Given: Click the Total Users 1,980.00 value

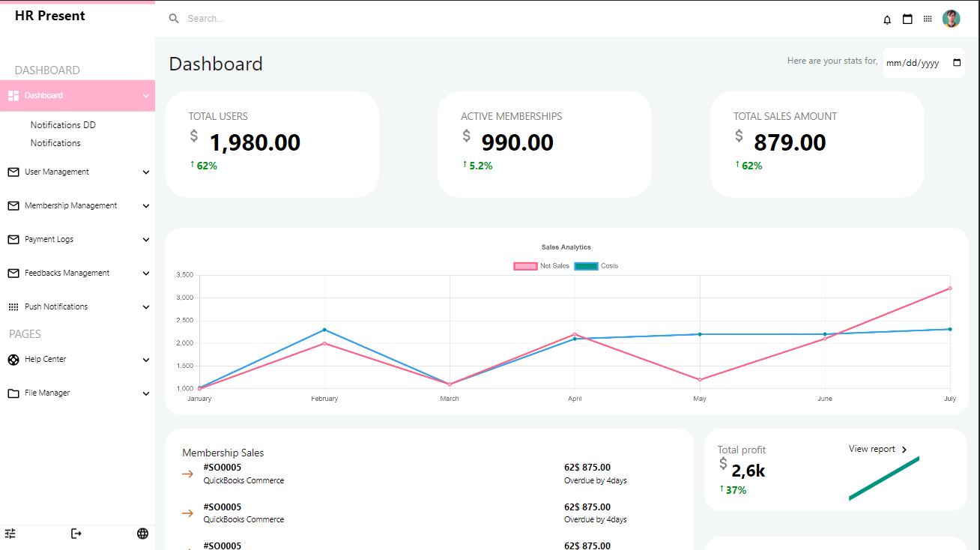Looking at the screenshot, I should coord(255,142).
